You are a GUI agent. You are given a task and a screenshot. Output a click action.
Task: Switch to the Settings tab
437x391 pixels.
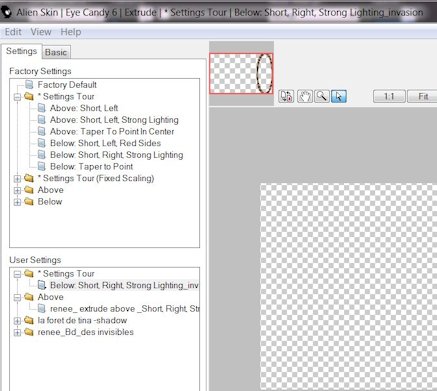click(x=22, y=51)
